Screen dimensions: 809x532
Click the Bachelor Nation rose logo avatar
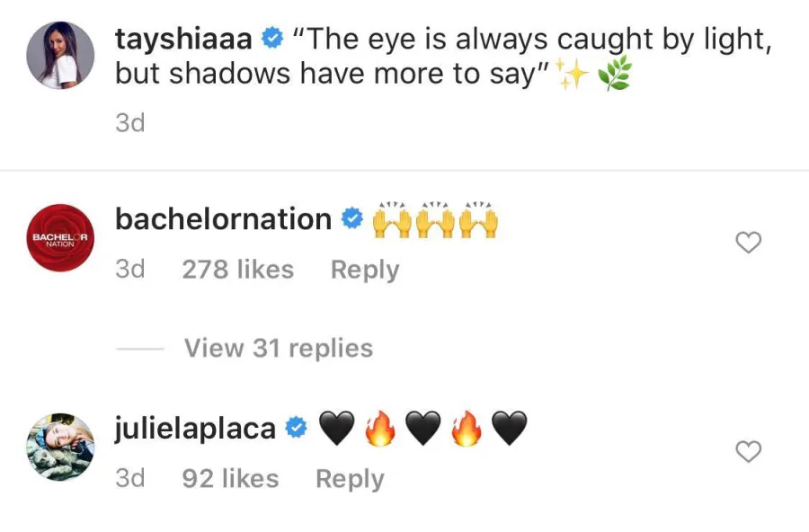click(x=58, y=239)
